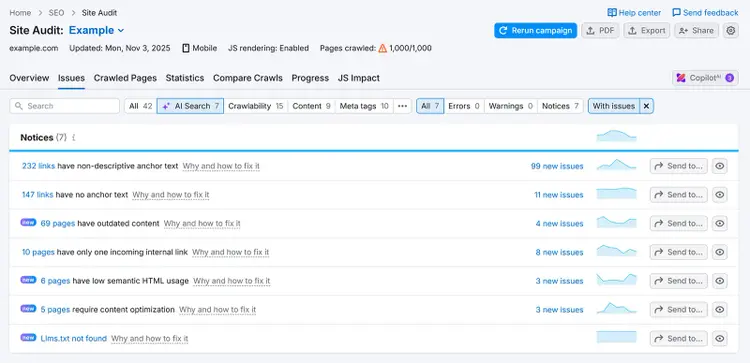750x363 pixels.
Task: Open the more categories ellipsis menu
Action: tap(402, 106)
